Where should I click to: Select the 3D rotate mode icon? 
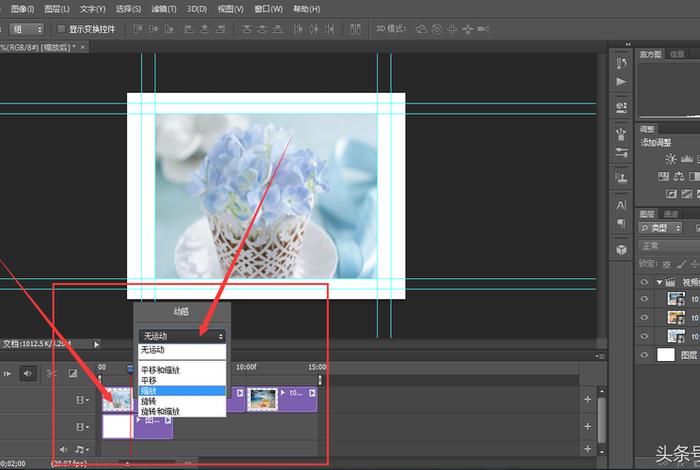(x=421, y=29)
